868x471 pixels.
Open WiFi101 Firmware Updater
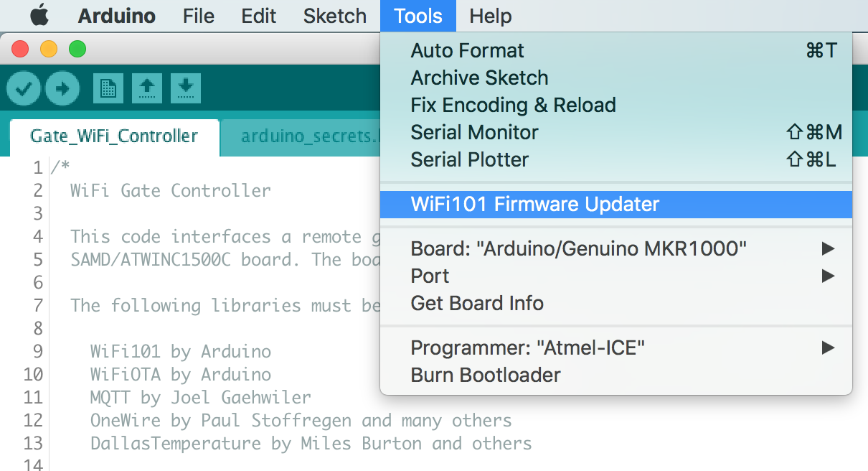[x=616, y=204]
